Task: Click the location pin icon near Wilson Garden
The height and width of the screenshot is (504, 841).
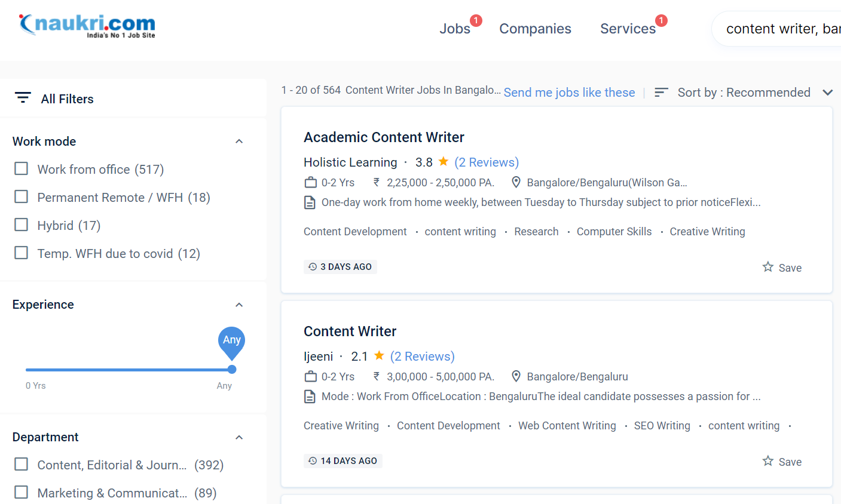Action: pos(516,183)
